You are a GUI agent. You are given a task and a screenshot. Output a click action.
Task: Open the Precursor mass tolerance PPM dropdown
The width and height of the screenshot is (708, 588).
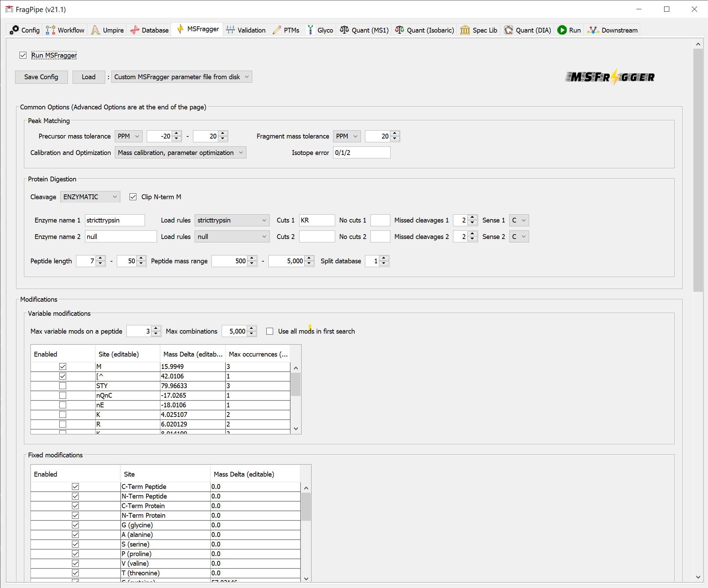pyautogui.click(x=129, y=136)
